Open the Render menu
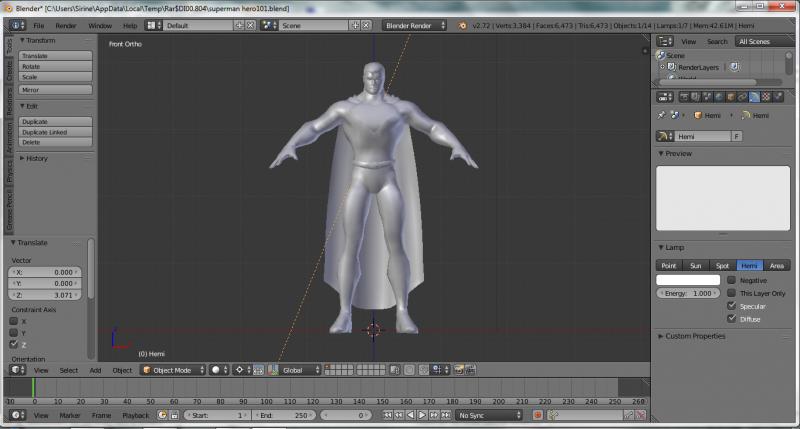 tap(66, 25)
